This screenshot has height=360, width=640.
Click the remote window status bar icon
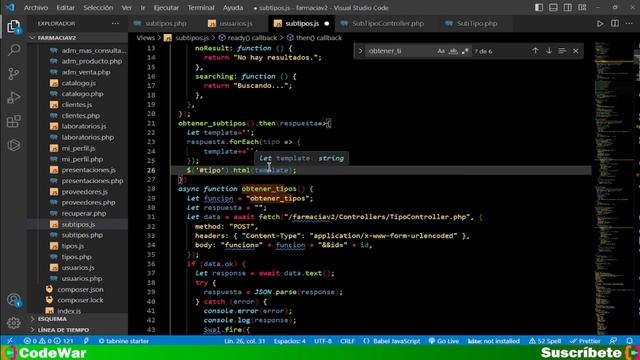click(10, 341)
